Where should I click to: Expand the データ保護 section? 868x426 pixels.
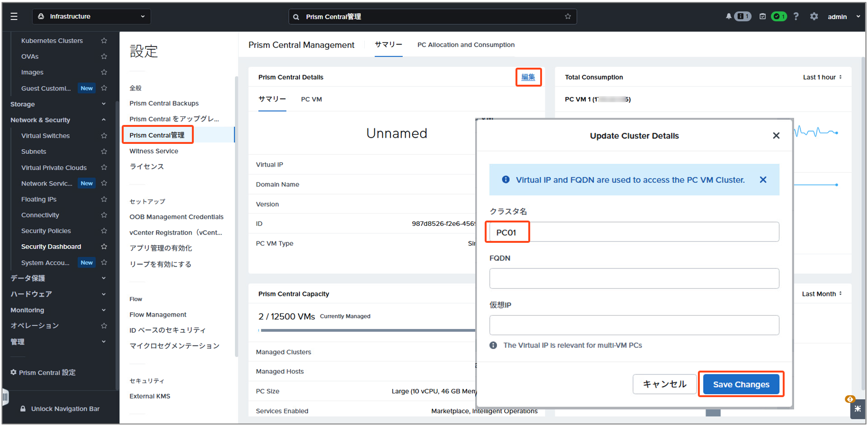pyautogui.click(x=103, y=278)
